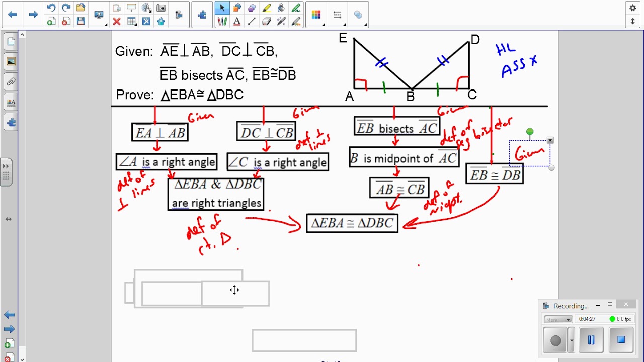Image resolution: width=644 pixels, height=362 pixels.
Task: Launch the SMART Recorder camcorder icon
Action: pos(178,15)
